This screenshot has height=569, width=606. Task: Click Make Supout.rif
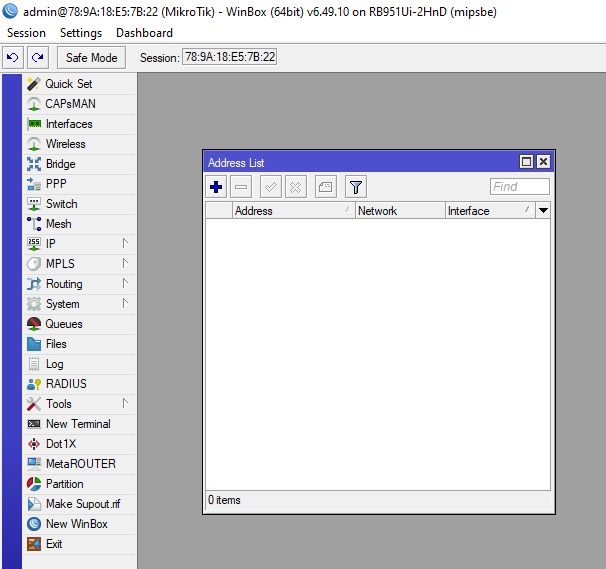80,504
